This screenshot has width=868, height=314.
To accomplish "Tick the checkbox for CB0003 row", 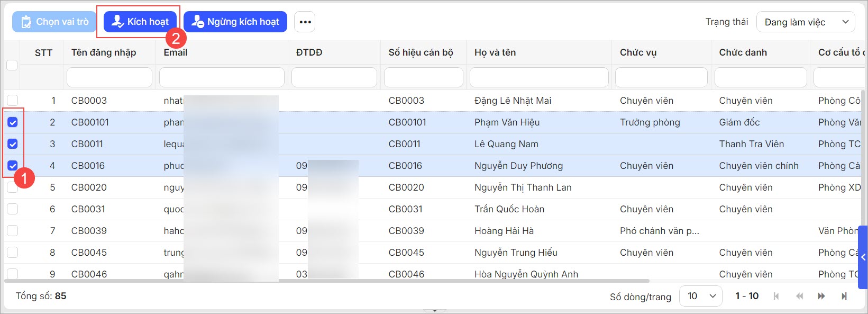I will click(x=13, y=101).
